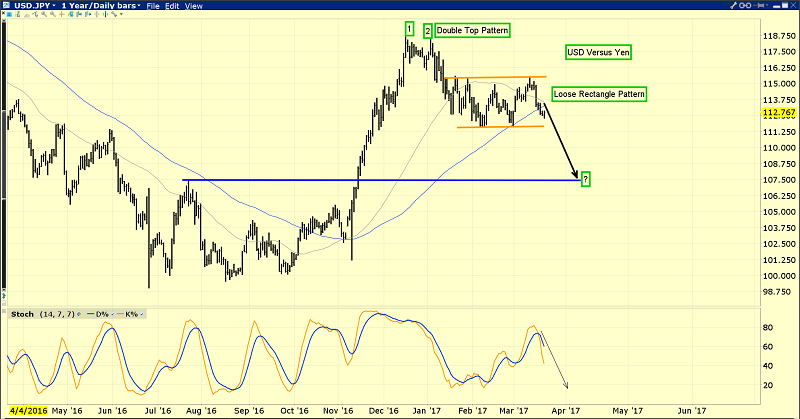Image resolution: width=800 pixels, height=419 pixels.
Task: Select the question mark target box annotation
Action: pyautogui.click(x=585, y=179)
